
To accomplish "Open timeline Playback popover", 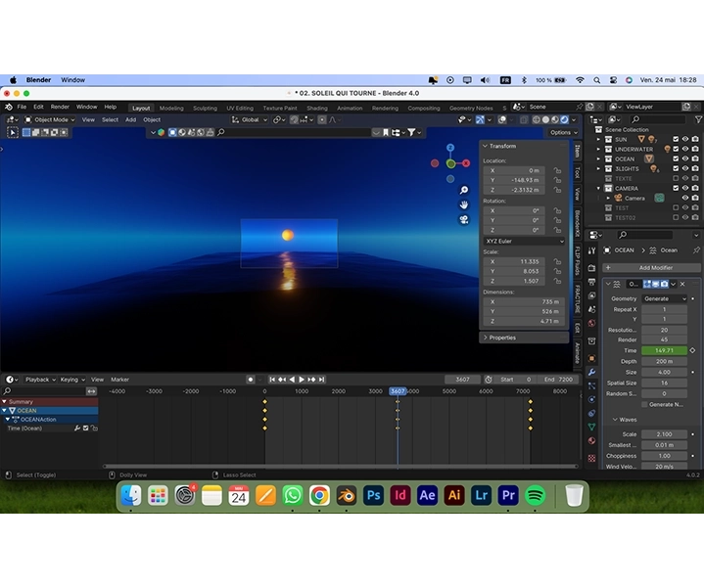I will (x=40, y=380).
